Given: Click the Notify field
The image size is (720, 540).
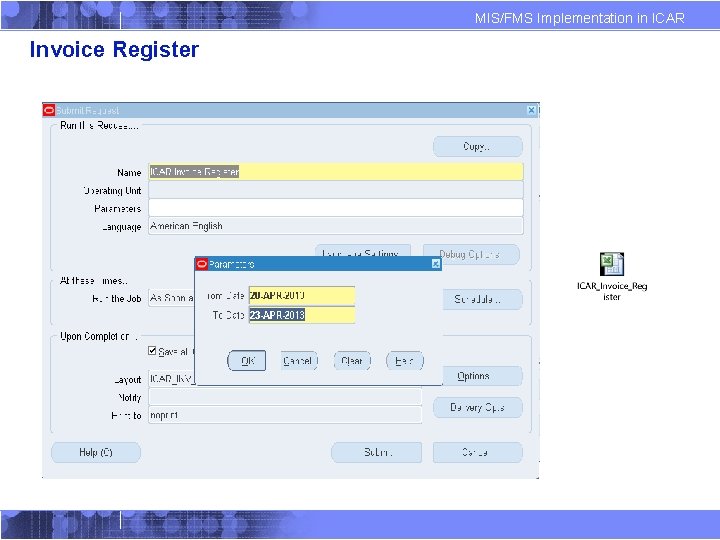Looking at the screenshot, I should point(285,397).
